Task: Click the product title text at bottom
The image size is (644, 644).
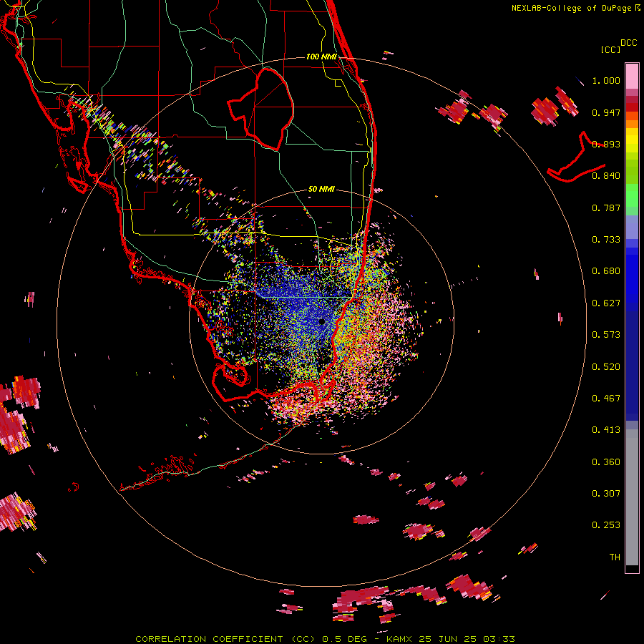Action: click(x=325, y=639)
